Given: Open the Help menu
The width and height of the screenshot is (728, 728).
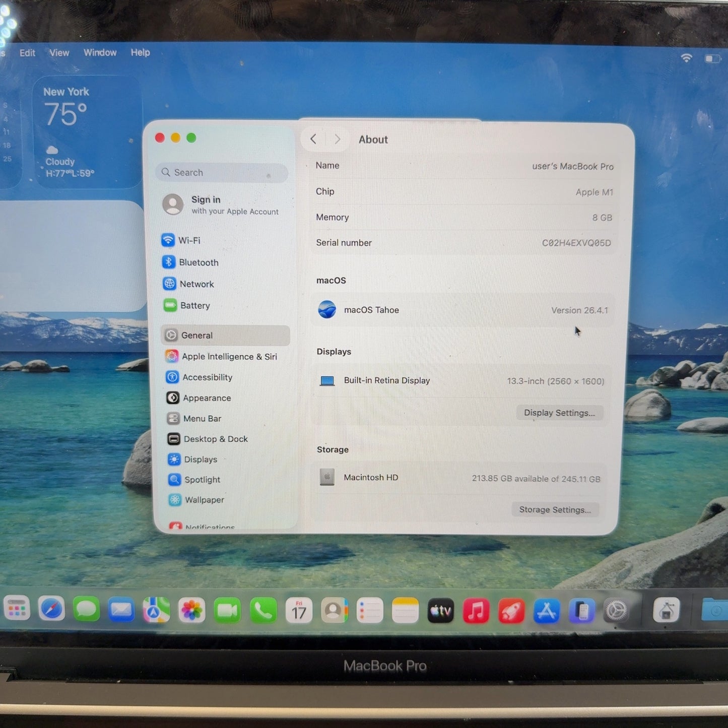Looking at the screenshot, I should (140, 52).
